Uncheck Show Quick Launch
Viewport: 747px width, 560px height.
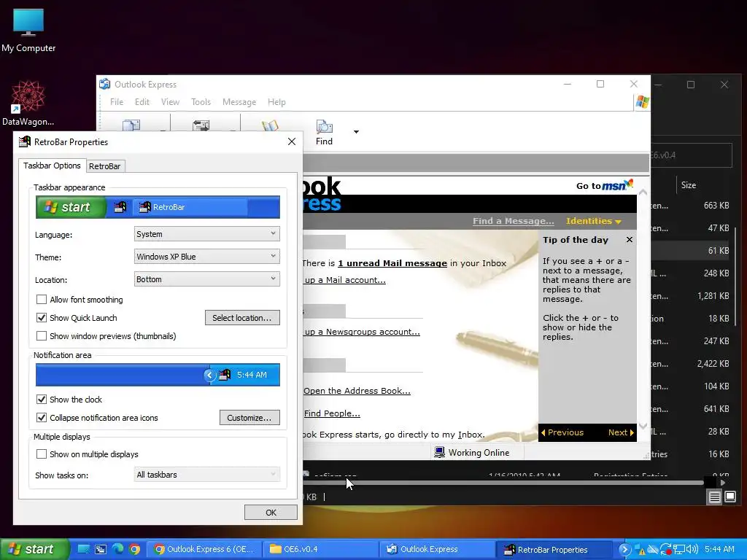pyautogui.click(x=42, y=318)
